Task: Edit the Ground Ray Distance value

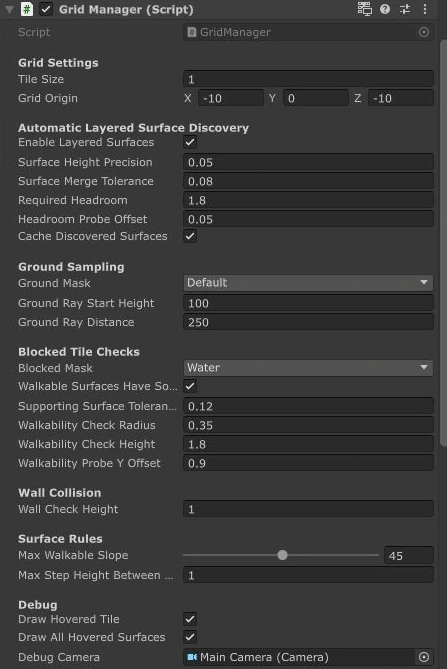Action: pos(308,322)
